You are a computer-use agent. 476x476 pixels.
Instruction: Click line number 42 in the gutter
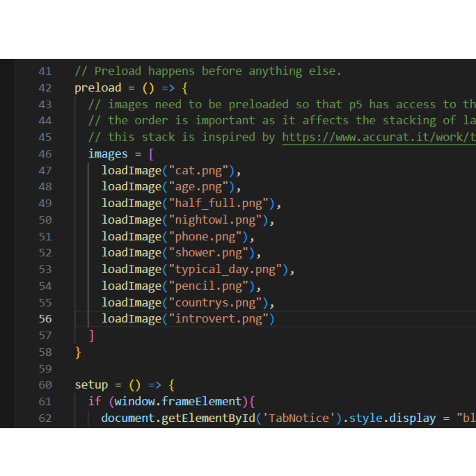click(x=45, y=88)
